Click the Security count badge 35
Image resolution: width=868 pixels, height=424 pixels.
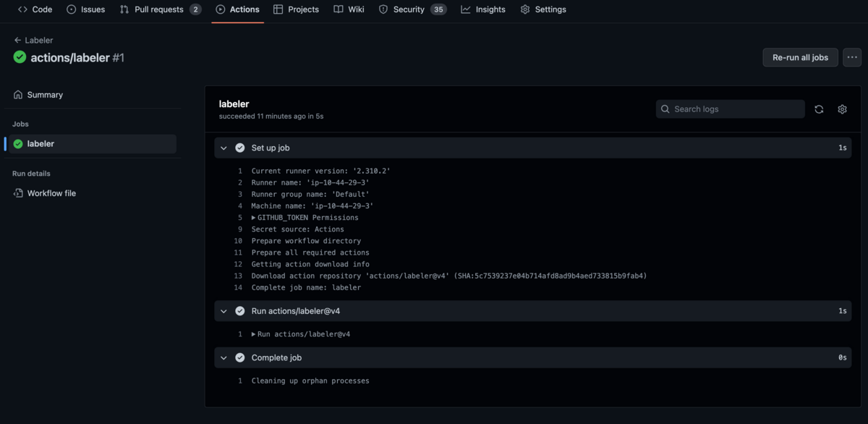[x=438, y=9]
